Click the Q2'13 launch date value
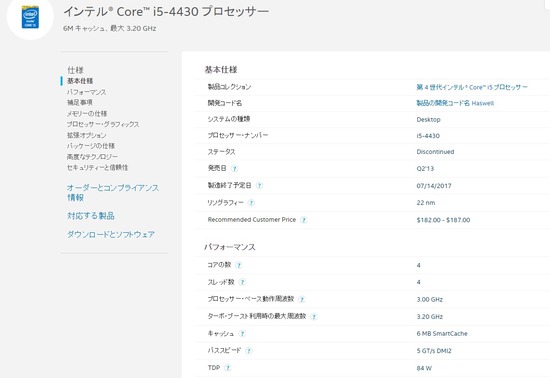 click(x=425, y=169)
